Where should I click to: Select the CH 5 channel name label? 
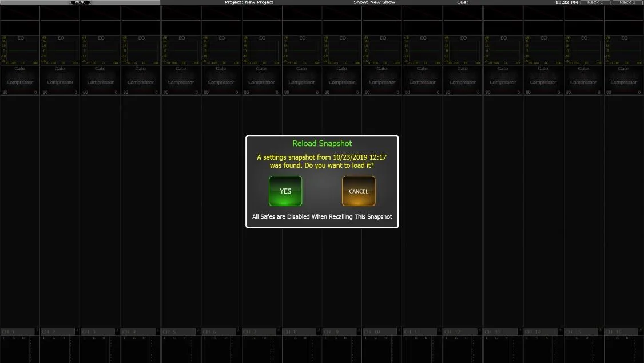178,332
